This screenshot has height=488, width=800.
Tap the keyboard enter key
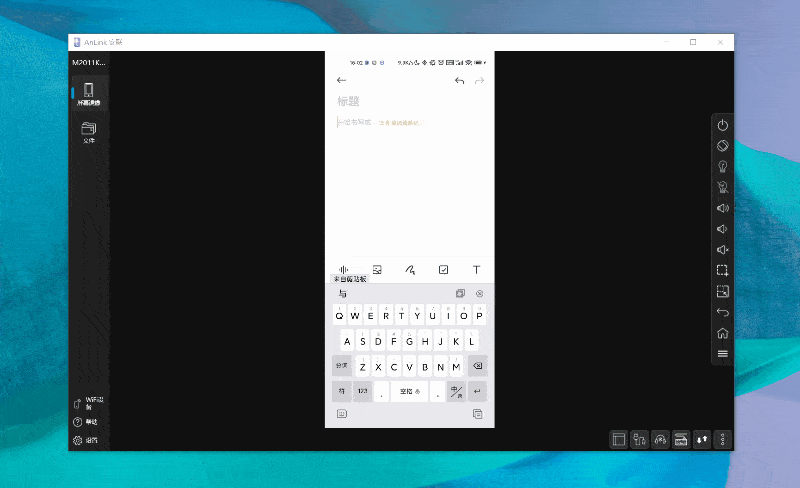pyautogui.click(x=478, y=391)
